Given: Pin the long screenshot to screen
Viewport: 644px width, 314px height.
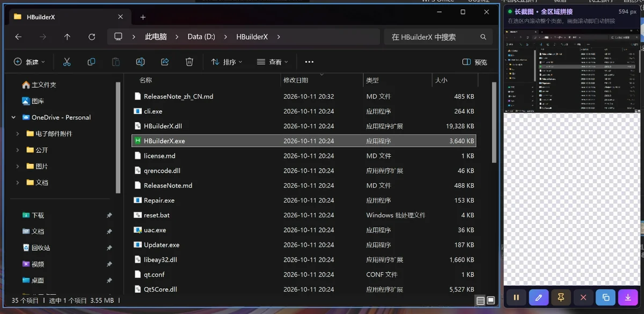Looking at the screenshot, I should [561, 297].
